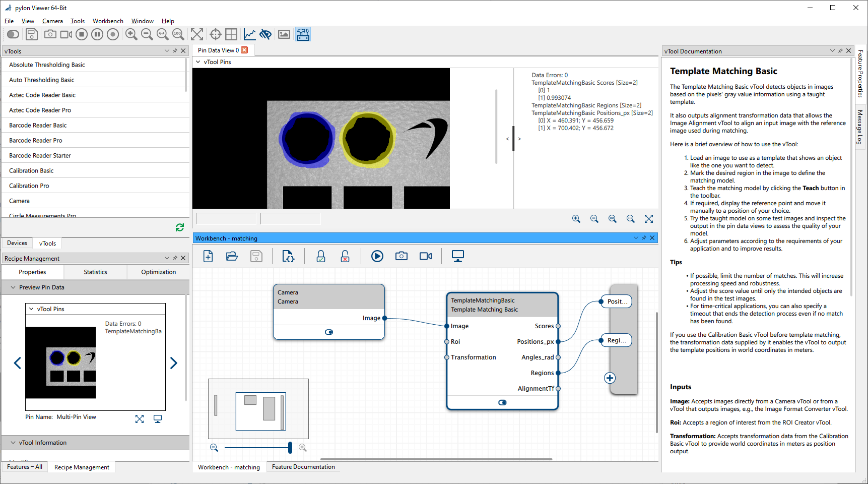The height and width of the screenshot is (484, 868).
Task: Click the New recipe icon in Workbench
Action: point(208,256)
